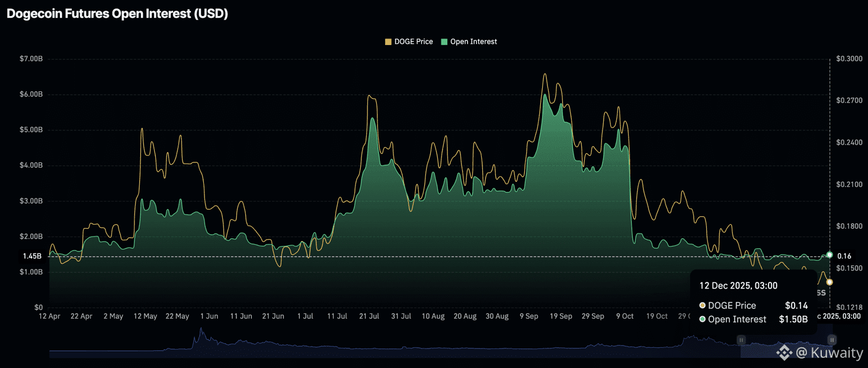Toggle the Open Interest legend series
Screen dimensions: 868x368
point(473,41)
